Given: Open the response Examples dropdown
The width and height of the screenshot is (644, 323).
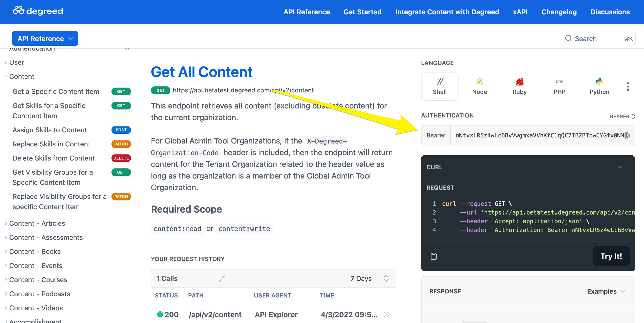Looking at the screenshot, I should (606, 291).
